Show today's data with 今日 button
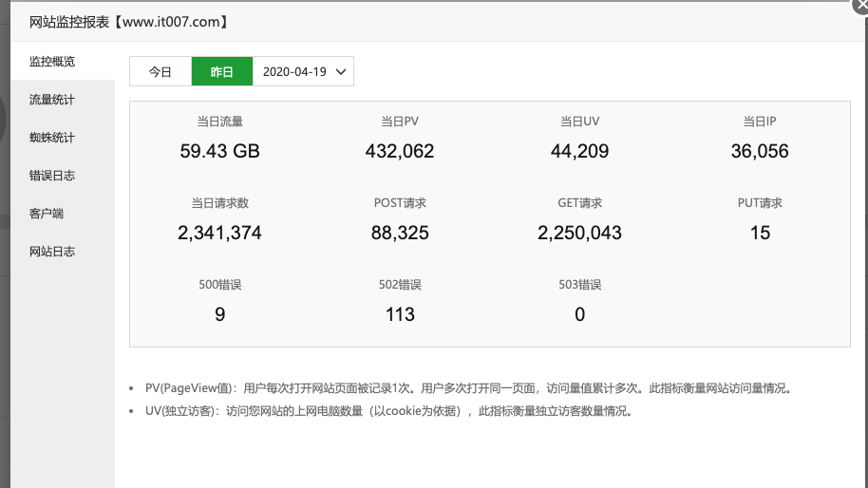 pyautogui.click(x=160, y=71)
